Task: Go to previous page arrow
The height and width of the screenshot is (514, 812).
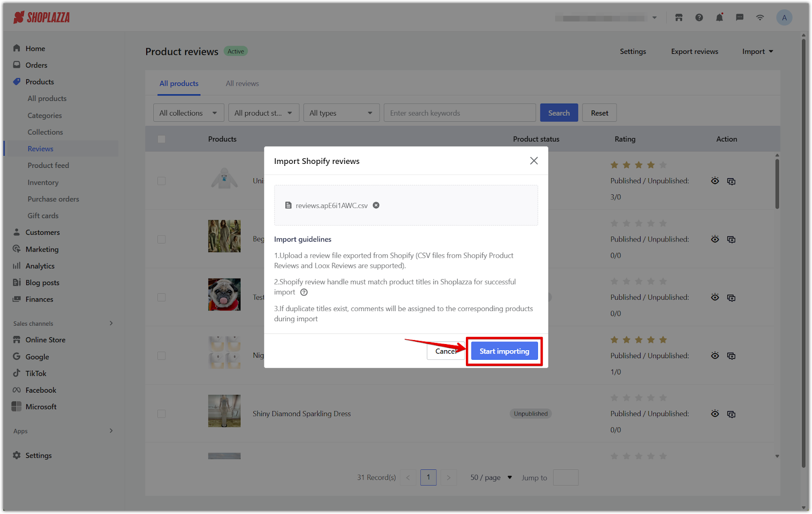Action: tap(408, 477)
